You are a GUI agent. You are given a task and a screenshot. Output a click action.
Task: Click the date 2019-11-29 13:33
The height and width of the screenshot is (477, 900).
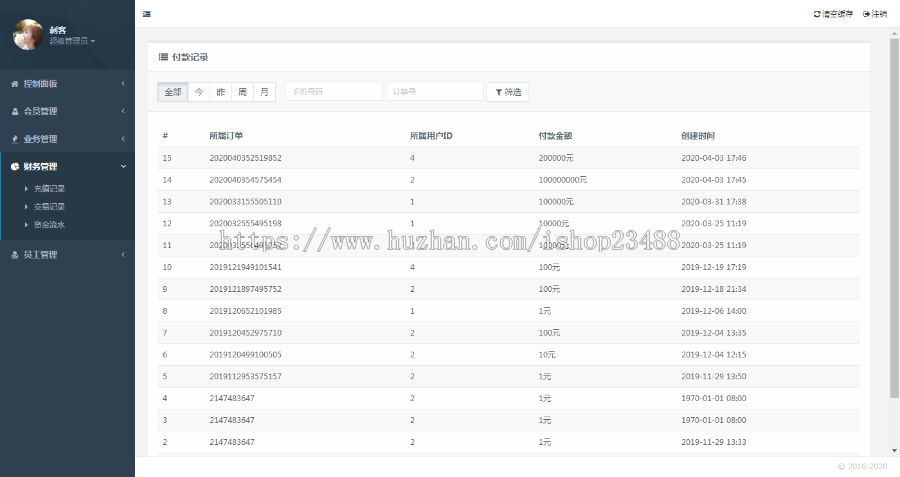713,442
